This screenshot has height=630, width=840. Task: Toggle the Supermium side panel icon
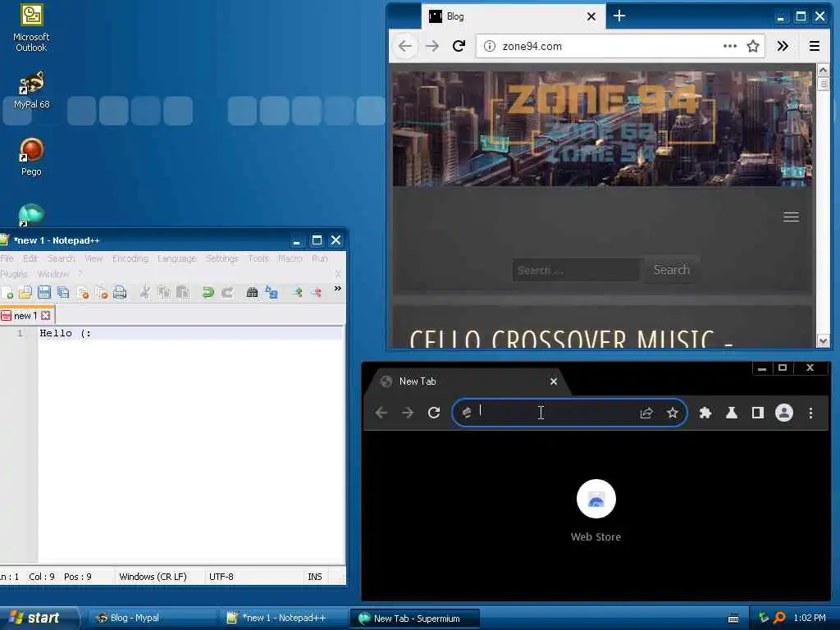[757, 413]
